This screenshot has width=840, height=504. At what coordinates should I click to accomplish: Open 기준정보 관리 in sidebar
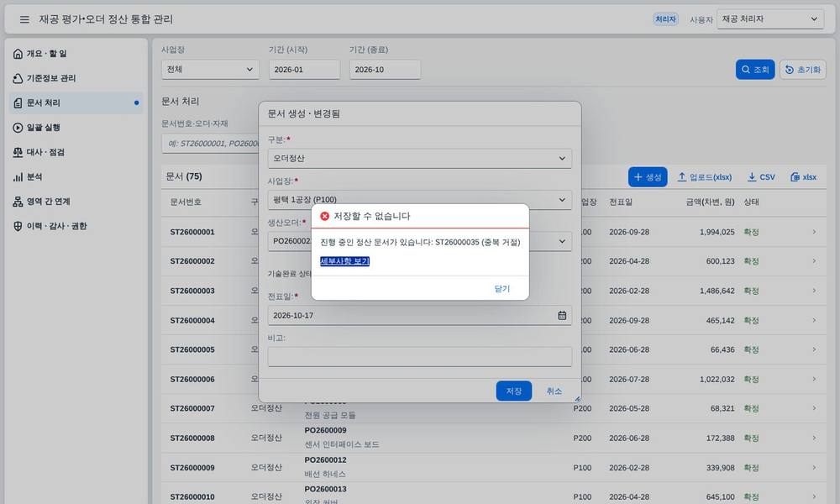pos(76,78)
